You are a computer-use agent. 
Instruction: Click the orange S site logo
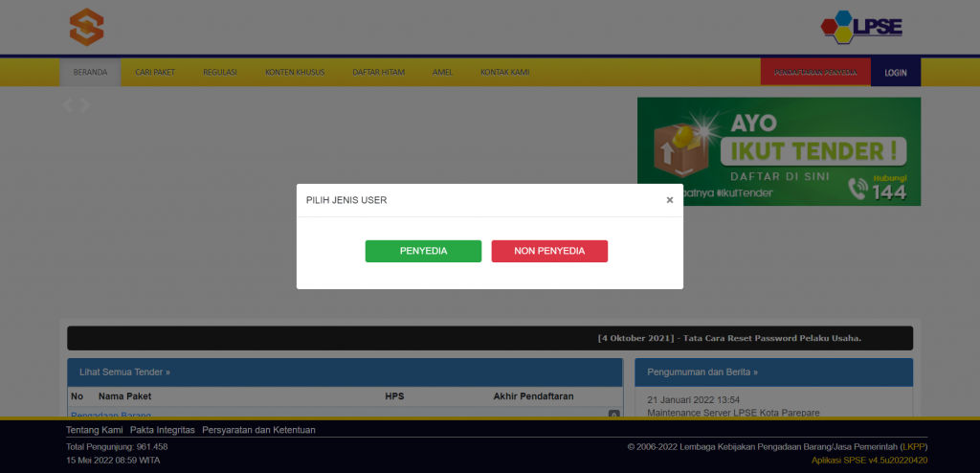(x=86, y=26)
